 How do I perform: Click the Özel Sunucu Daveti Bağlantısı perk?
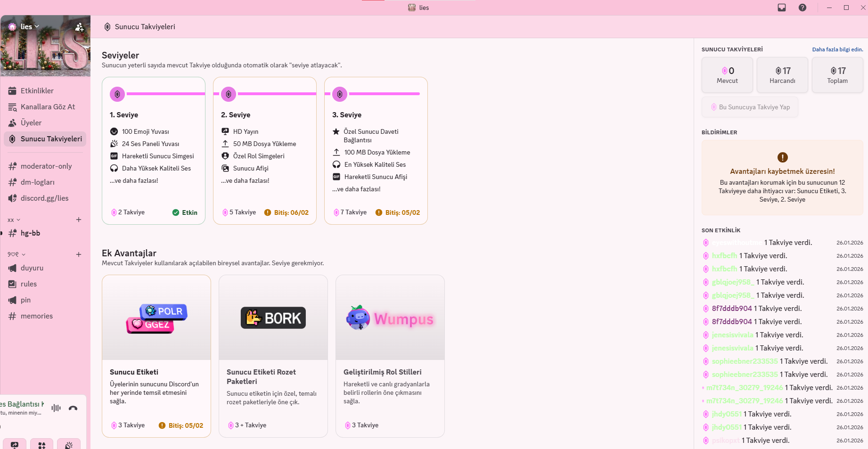pos(366,136)
